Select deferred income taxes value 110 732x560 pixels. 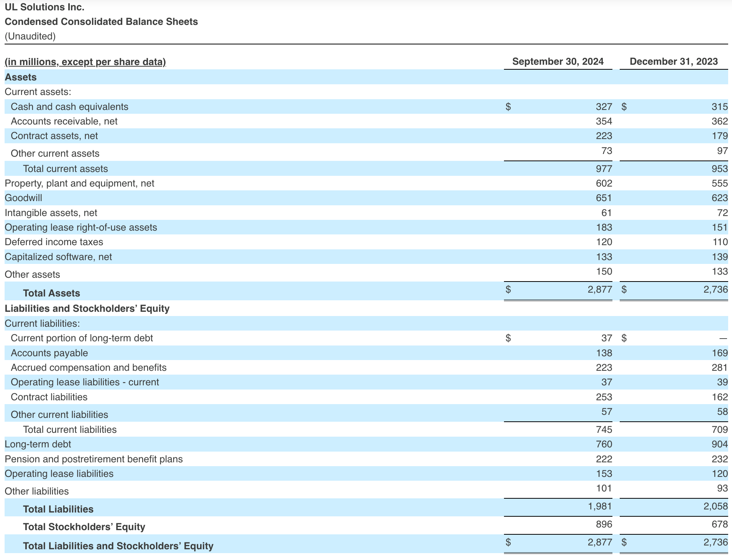point(719,242)
